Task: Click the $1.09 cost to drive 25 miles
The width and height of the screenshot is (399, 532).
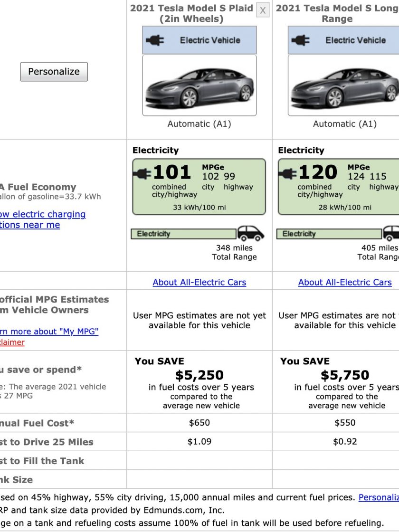Action: (x=199, y=441)
